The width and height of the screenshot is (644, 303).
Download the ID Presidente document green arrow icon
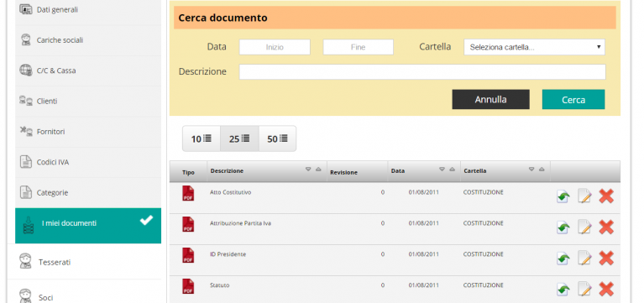coord(563,259)
